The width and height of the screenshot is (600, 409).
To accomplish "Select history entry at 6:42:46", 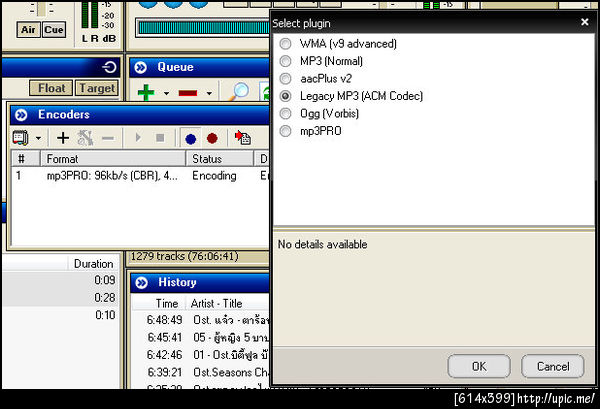I will 201,355.
